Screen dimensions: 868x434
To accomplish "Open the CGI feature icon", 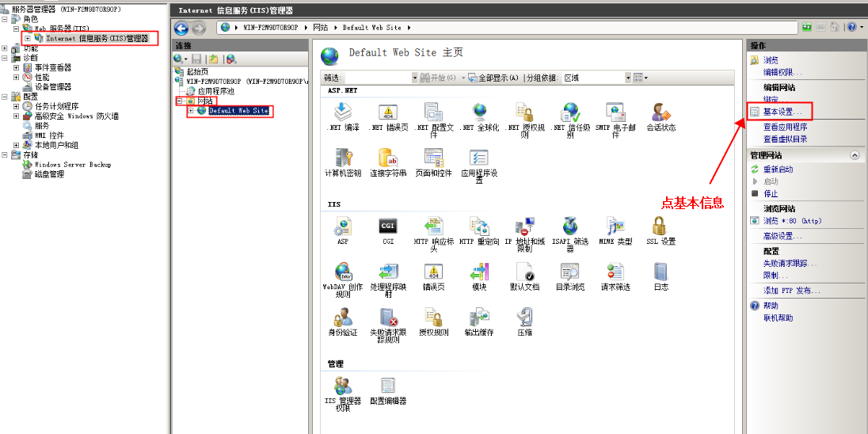I will [x=388, y=228].
